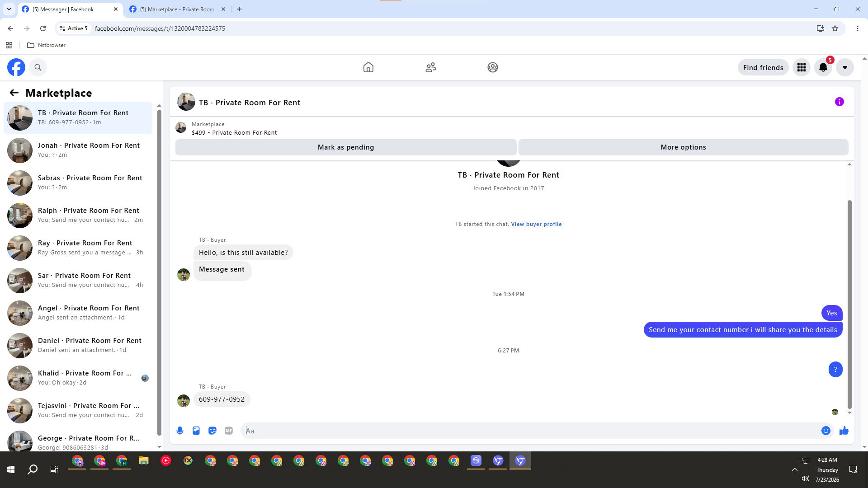868x488 pixels.
Task: Open Tejasvini Private Room For chat
Action: pyautogui.click(x=78, y=411)
